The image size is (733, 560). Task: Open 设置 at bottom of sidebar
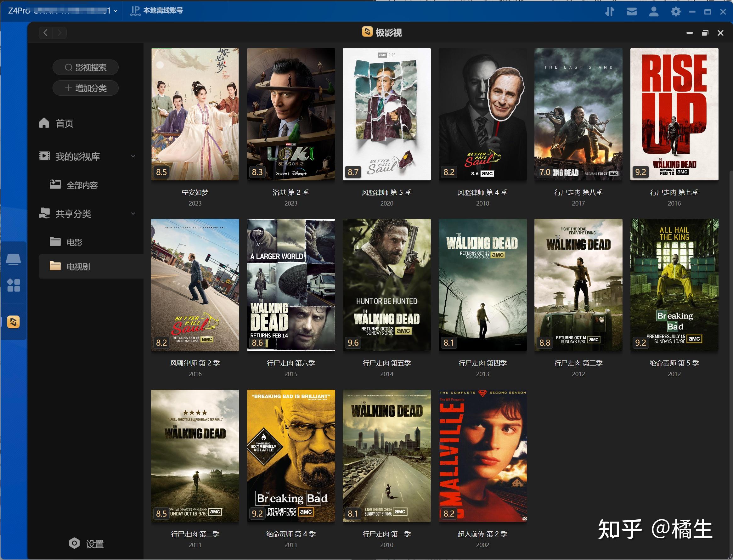[x=87, y=544]
